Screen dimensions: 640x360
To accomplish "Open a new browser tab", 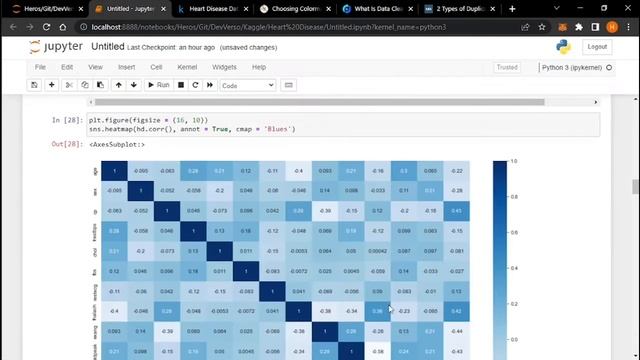I will pyautogui.click(x=512, y=9).
